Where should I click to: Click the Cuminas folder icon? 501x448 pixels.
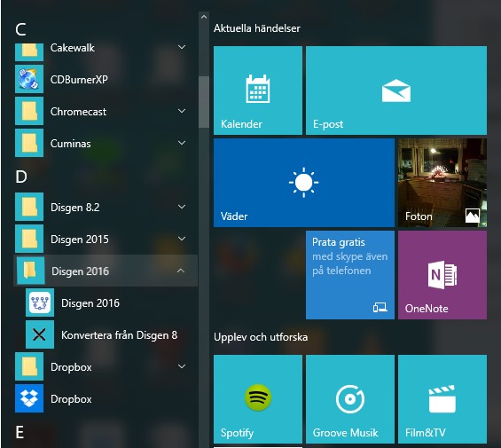[x=29, y=143]
